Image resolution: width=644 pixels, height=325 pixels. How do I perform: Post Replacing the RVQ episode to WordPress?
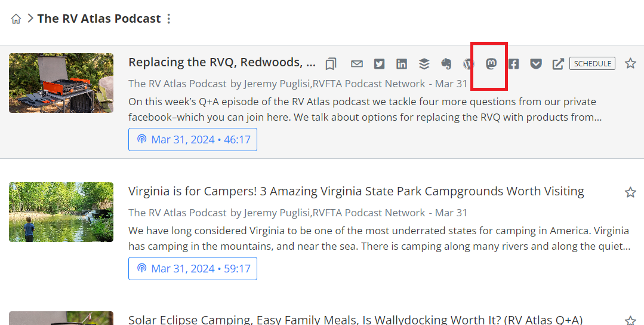[x=469, y=64]
